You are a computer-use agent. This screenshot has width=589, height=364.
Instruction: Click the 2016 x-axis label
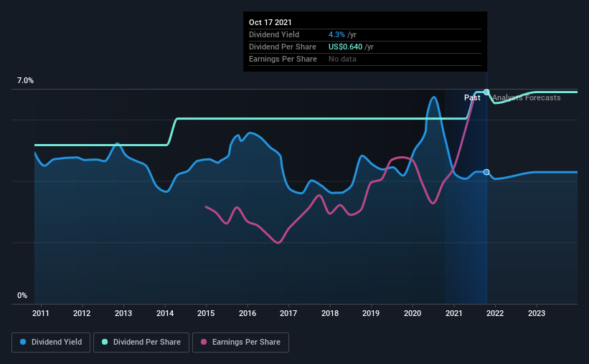[248, 313]
